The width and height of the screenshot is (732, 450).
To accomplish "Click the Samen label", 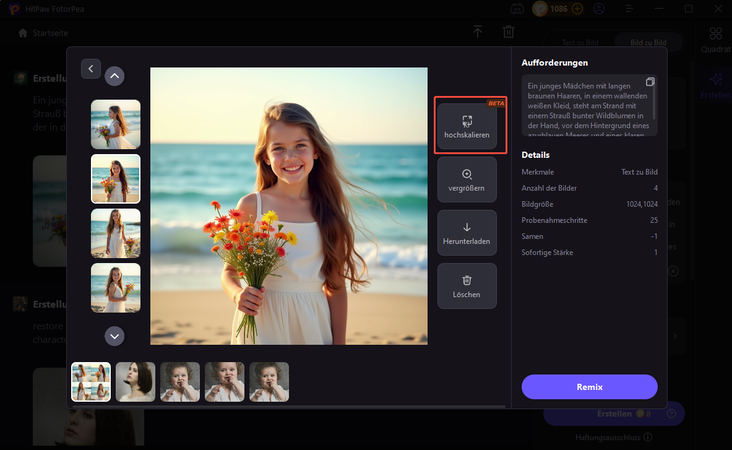I will pyautogui.click(x=532, y=236).
